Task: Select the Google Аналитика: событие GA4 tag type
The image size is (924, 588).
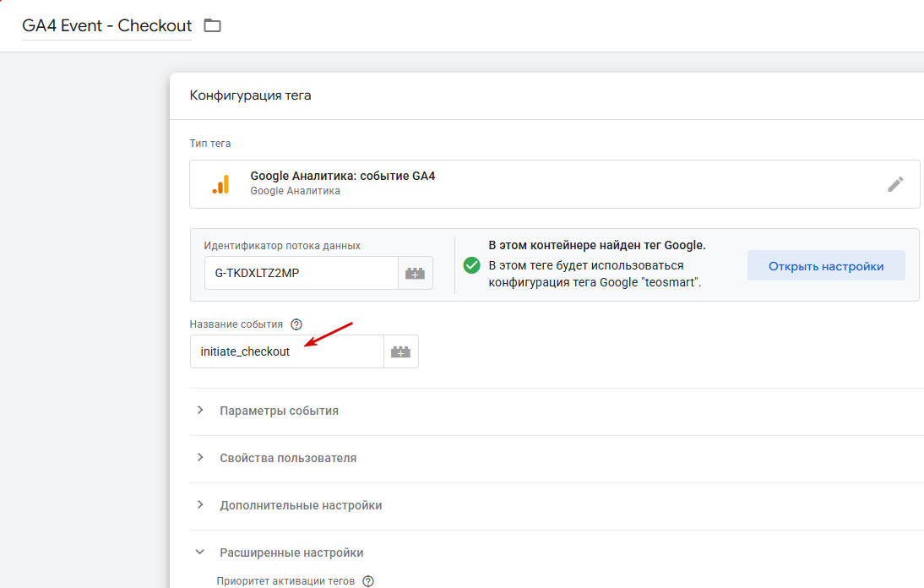Action: [555, 184]
